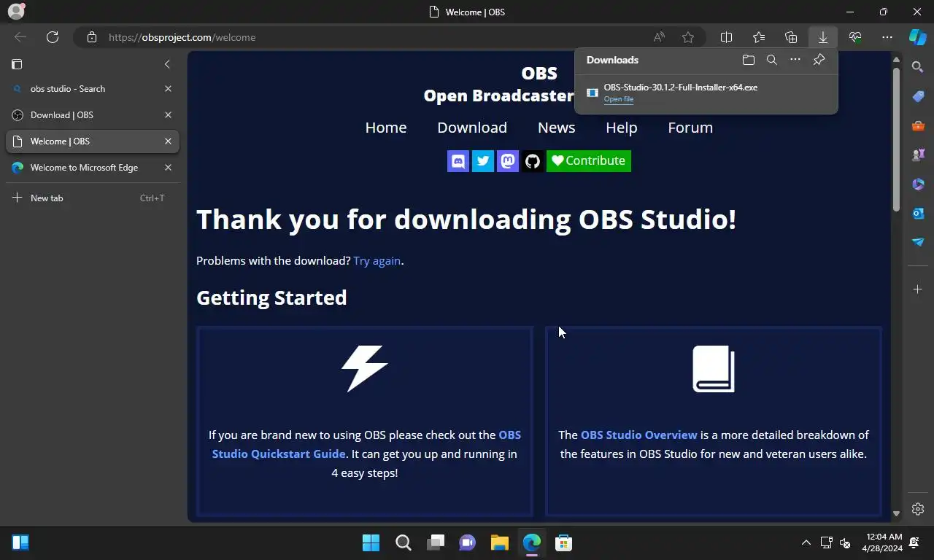This screenshot has height=560, width=934.
Task: Open sidebar Games chess icon
Action: tap(918, 155)
